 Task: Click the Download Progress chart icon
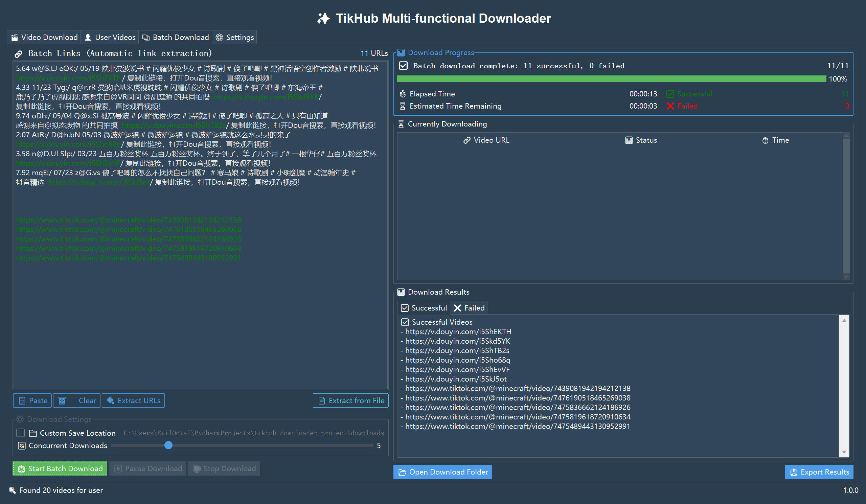(x=401, y=53)
